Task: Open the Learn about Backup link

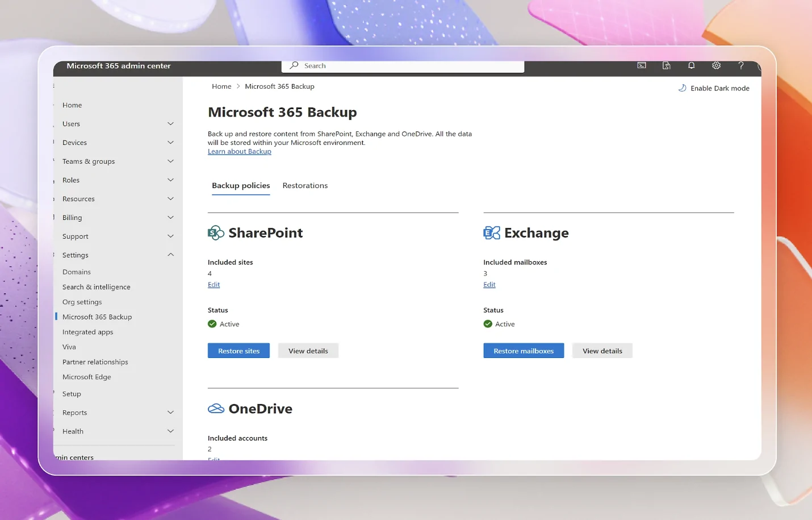Action: (x=239, y=151)
